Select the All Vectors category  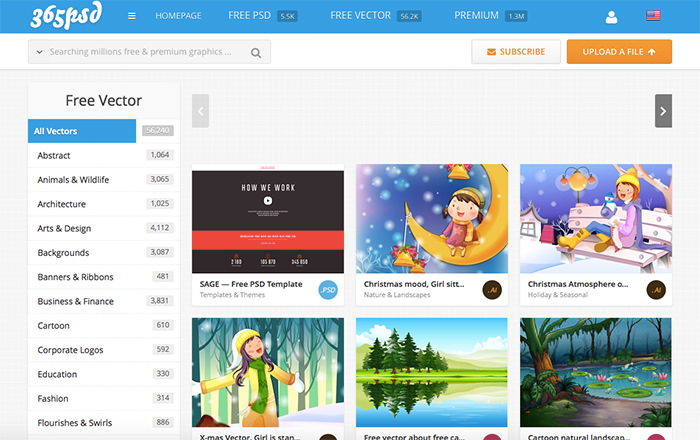(82, 131)
